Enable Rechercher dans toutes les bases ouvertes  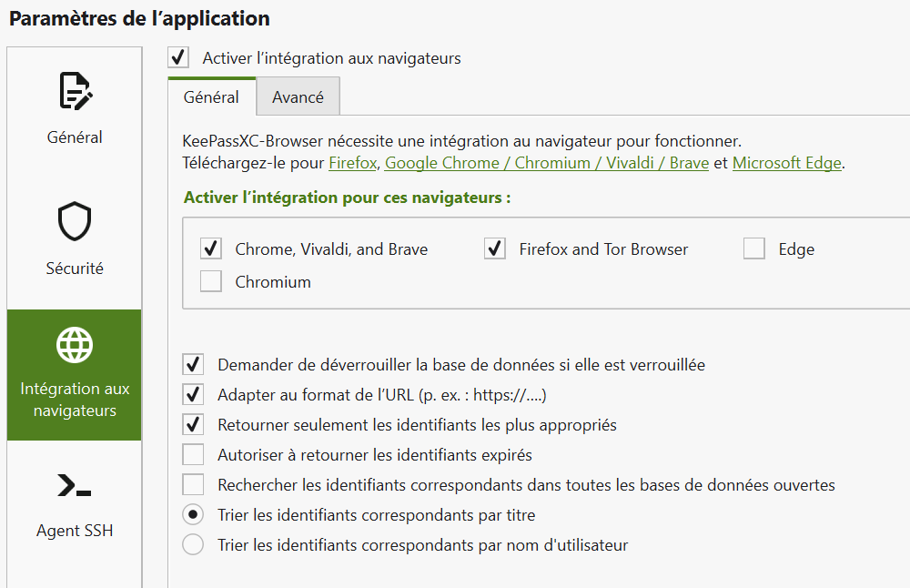tap(193, 484)
